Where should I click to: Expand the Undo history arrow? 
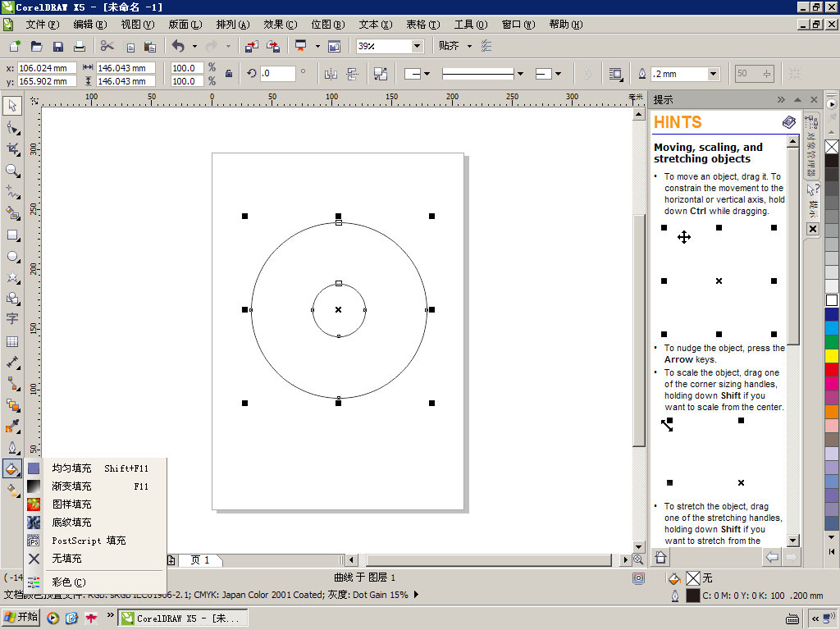(x=194, y=46)
